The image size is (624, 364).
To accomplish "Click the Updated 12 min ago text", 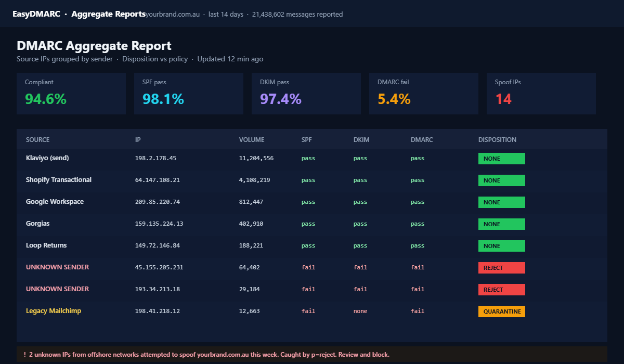I will coord(230,59).
